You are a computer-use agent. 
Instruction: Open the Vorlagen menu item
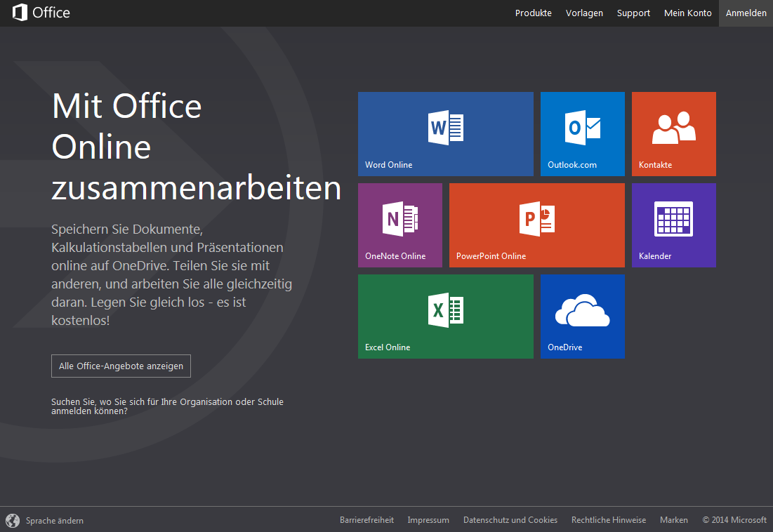coord(584,13)
